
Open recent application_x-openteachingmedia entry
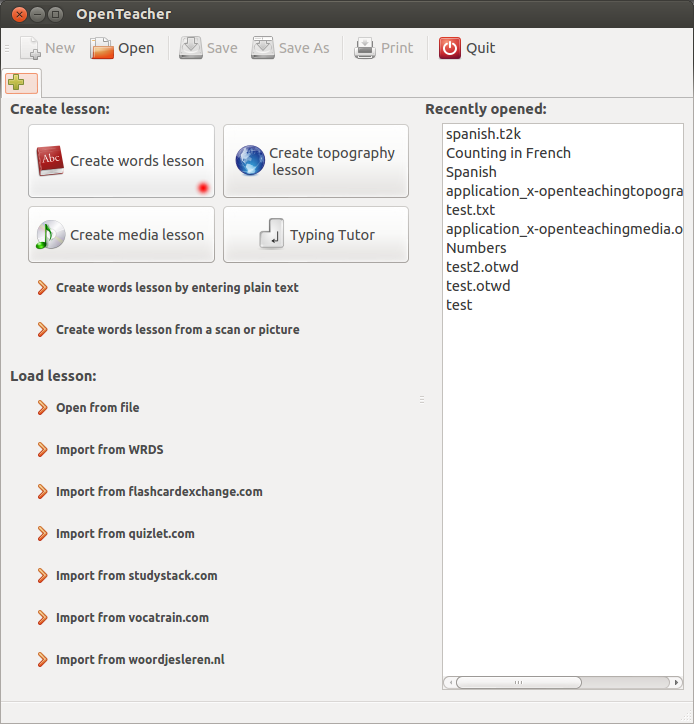pos(563,229)
